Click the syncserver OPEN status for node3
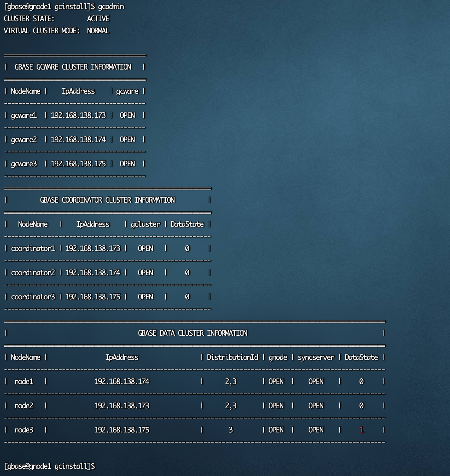The width and height of the screenshot is (450, 476). (316, 430)
